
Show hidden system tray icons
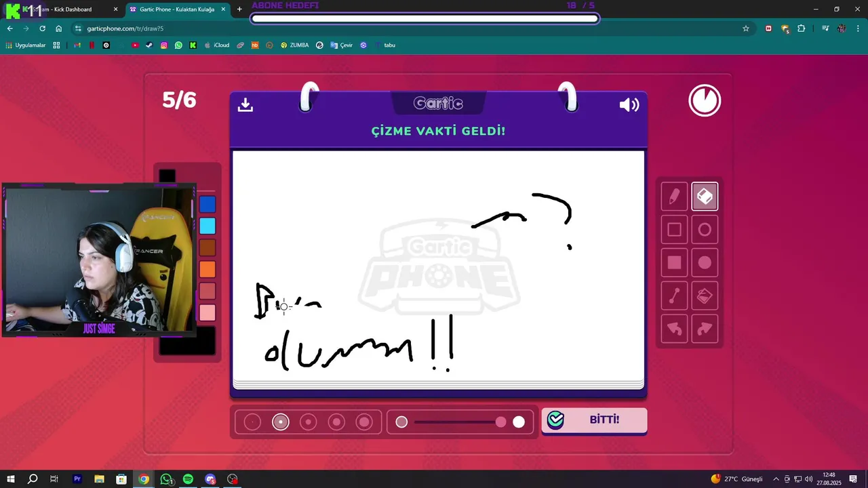coord(776,479)
